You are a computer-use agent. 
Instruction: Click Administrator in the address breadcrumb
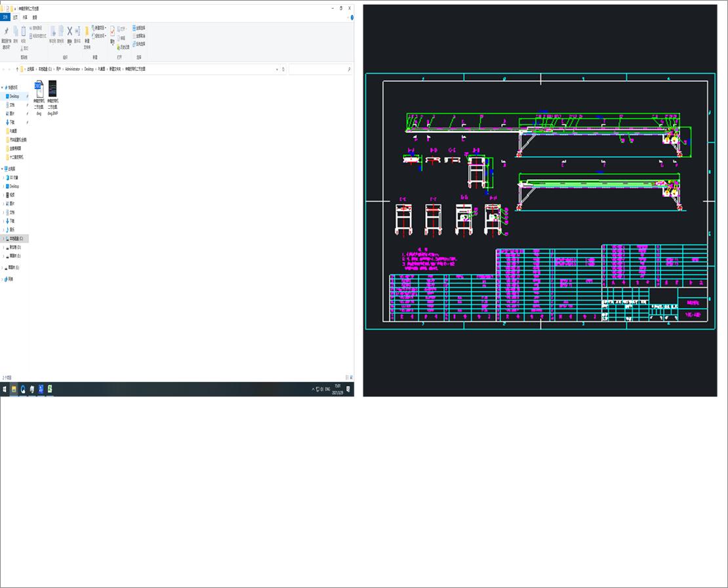click(72, 69)
